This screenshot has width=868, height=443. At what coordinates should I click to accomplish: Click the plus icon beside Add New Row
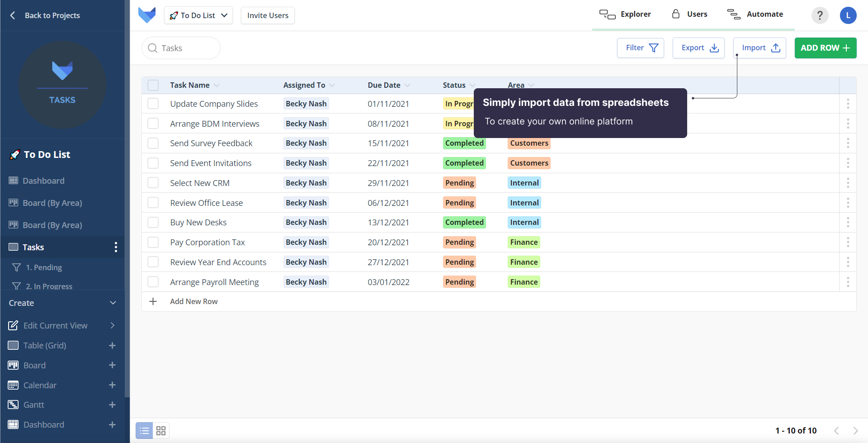[153, 301]
